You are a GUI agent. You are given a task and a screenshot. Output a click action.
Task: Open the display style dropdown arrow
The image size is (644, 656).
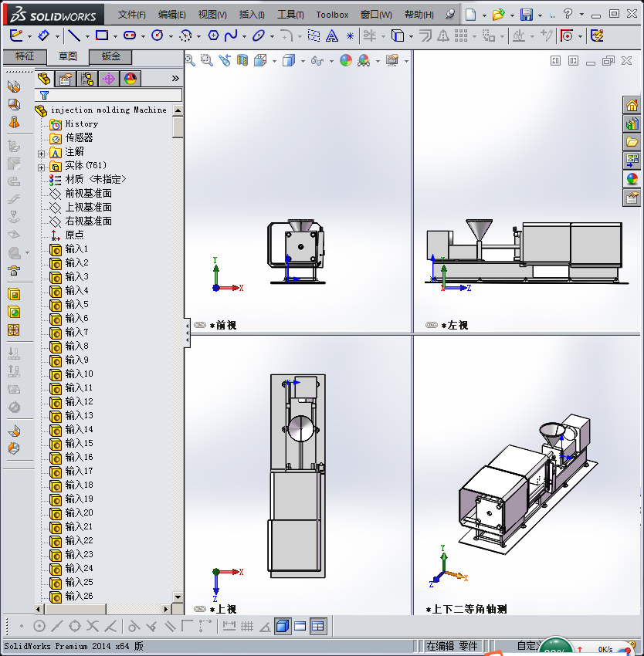(x=303, y=62)
